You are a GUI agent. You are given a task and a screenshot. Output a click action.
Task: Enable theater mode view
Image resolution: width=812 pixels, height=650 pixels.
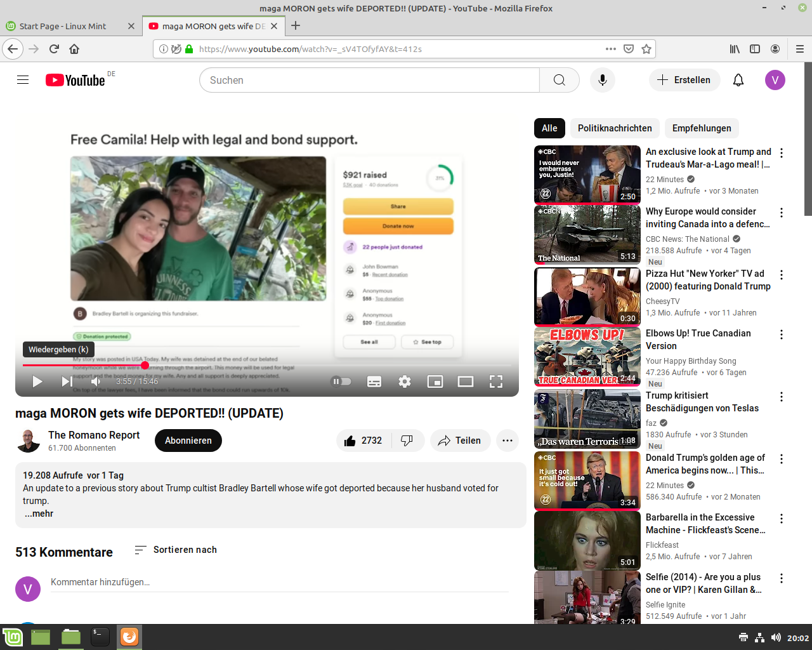pyautogui.click(x=466, y=381)
